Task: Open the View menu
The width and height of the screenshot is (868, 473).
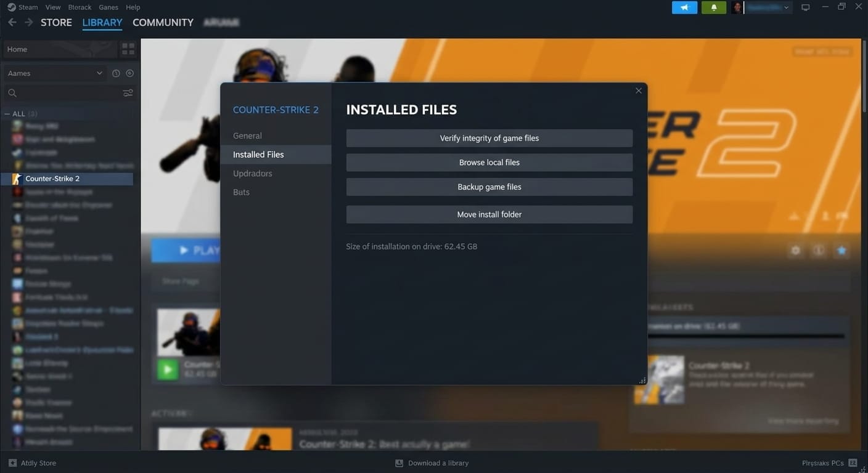Action: [x=53, y=7]
